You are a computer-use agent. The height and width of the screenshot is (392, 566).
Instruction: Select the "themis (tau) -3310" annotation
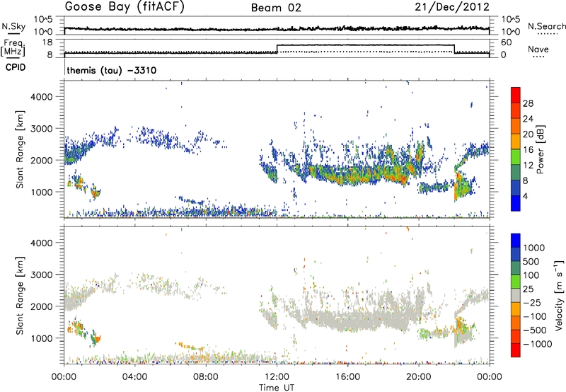(x=112, y=70)
